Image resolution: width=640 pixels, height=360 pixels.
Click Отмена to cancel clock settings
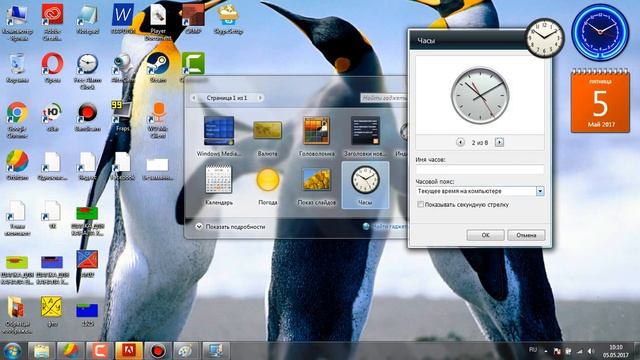(526, 235)
